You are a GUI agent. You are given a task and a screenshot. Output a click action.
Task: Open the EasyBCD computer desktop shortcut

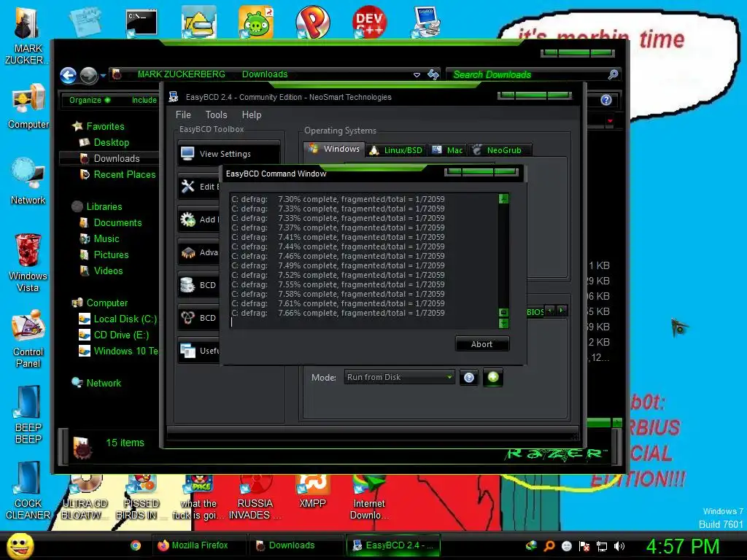(426, 22)
